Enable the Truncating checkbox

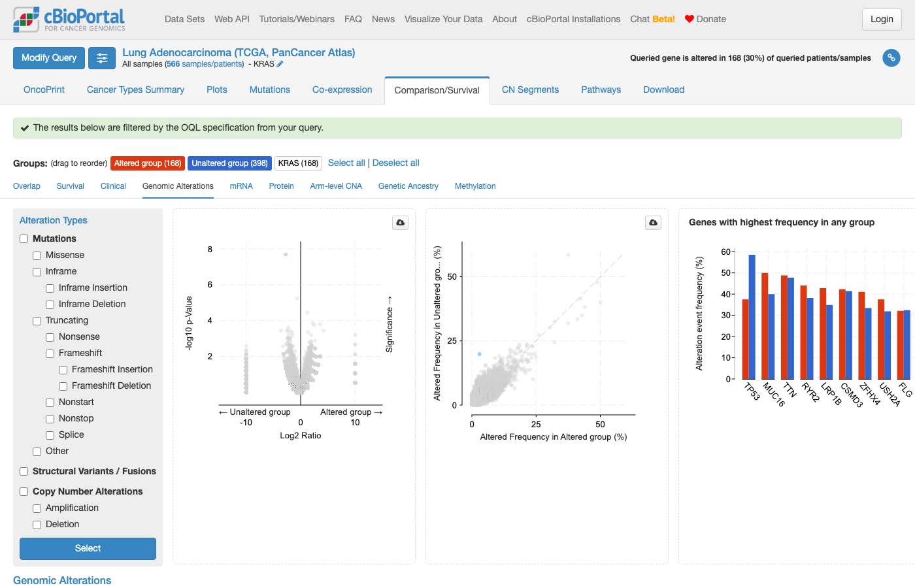[37, 321]
